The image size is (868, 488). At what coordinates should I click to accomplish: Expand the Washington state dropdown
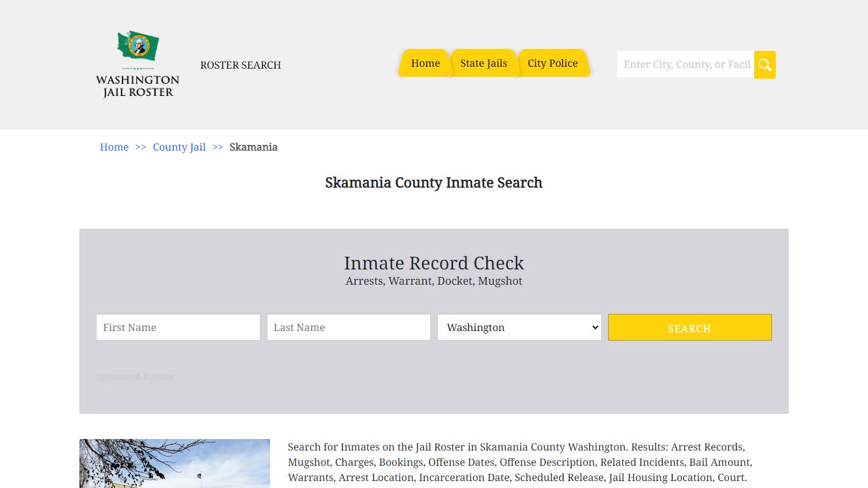click(519, 327)
